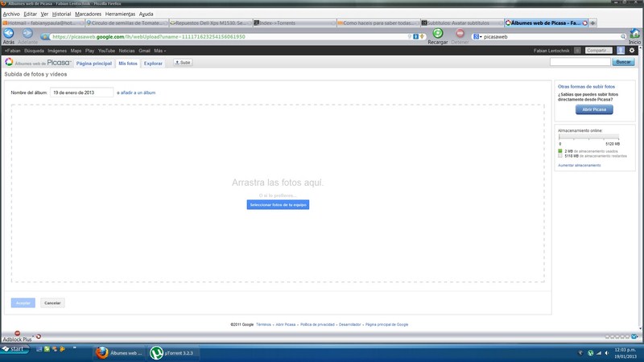This screenshot has height=362, width=644.
Task: Switch to Repuestos Dell Xps M1530 tab
Action: pyautogui.click(x=211, y=23)
